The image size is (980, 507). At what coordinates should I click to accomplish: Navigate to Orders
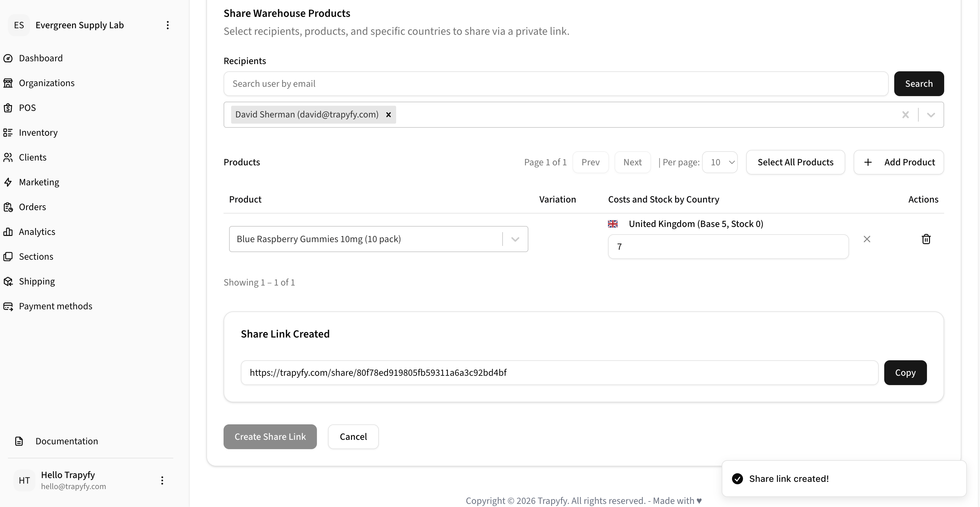(x=32, y=207)
